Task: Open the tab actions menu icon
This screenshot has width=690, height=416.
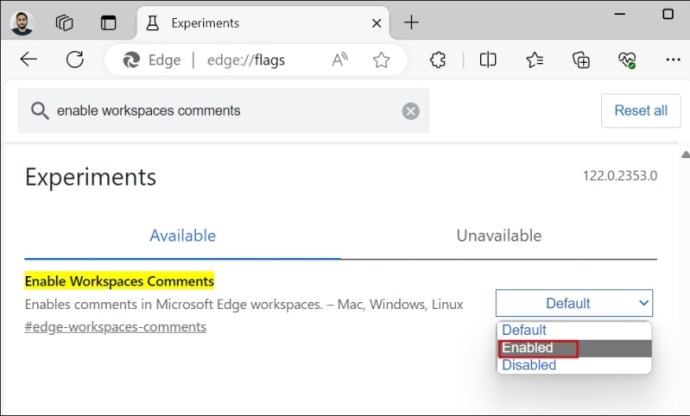Action: tap(108, 22)
